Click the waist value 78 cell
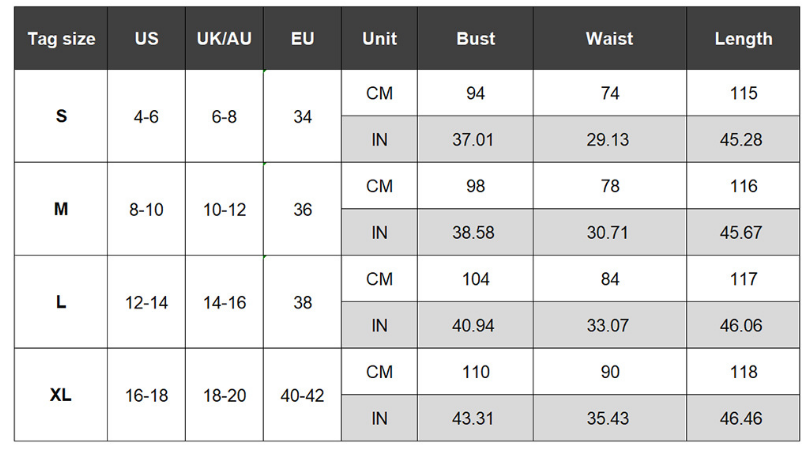The width and height of the screenshot is (809, 449). [609, 186]
